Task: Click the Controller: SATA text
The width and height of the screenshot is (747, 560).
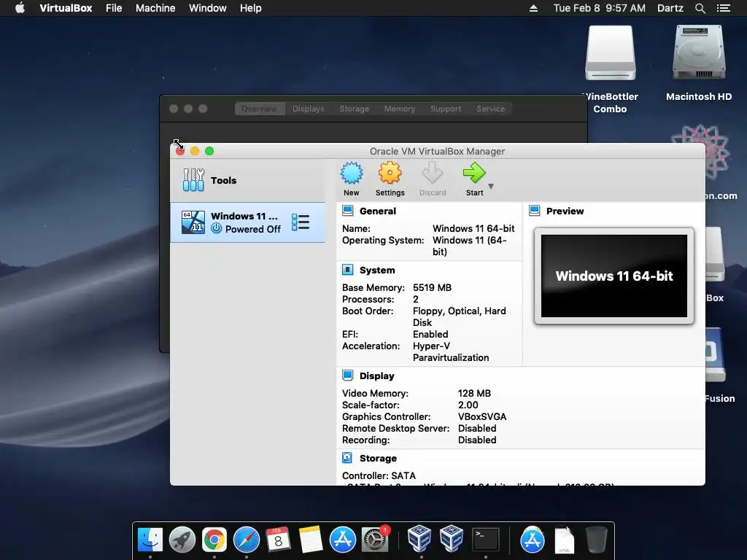Action: (x=379, y=475)
